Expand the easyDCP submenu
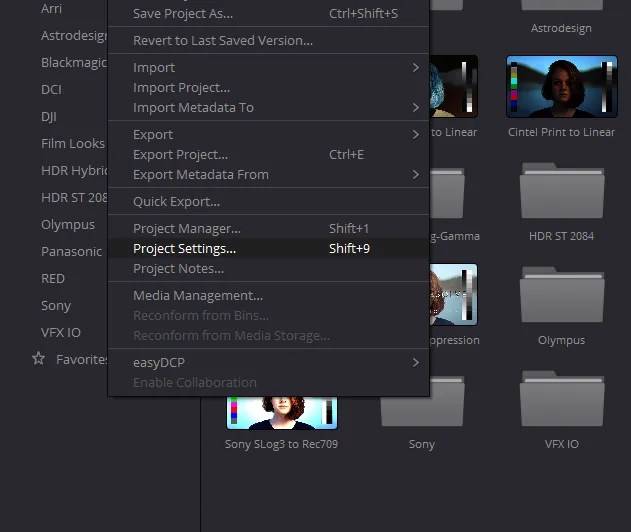631x532 pixels. pyautogui.click(x=416, y=363)
